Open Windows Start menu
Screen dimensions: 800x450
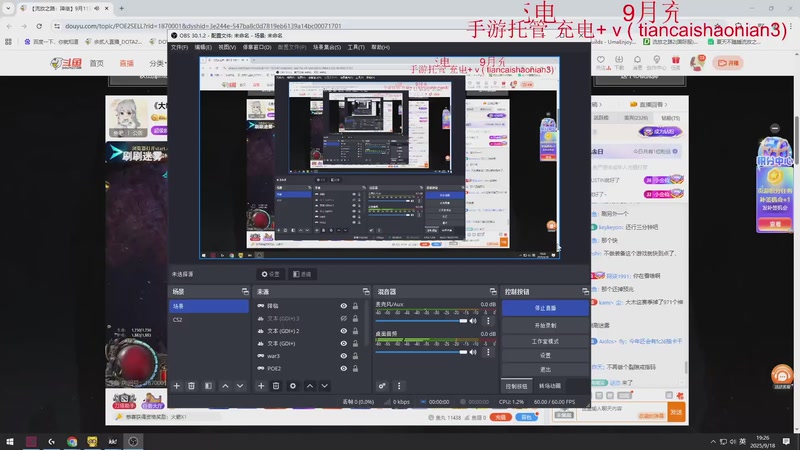coord(10,441)
